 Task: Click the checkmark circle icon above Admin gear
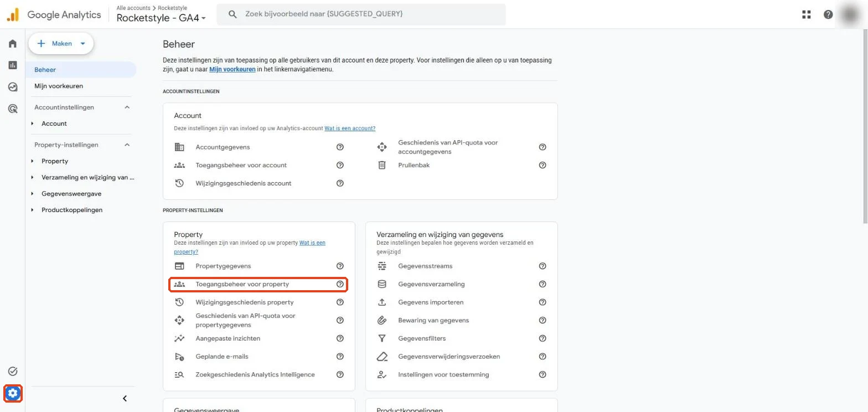[13, 371]
